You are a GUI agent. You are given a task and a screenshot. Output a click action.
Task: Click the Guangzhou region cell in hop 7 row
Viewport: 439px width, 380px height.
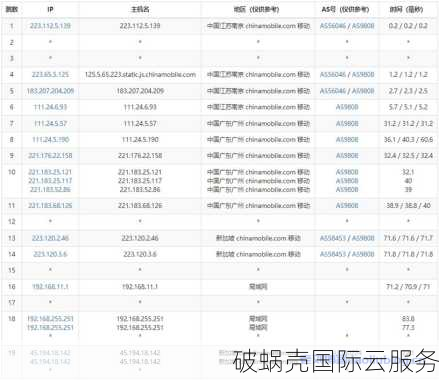(x=258, y=124)
